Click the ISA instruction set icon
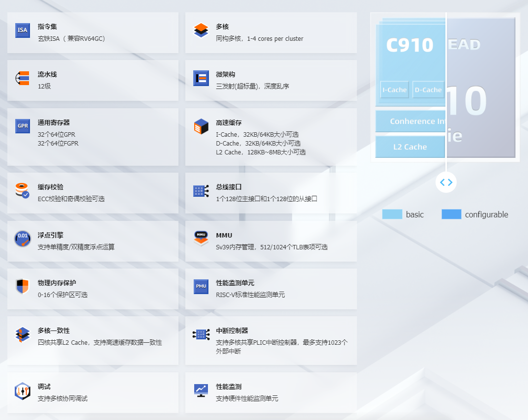The height and width of the screenshot is (420, 528). [22, 30]
